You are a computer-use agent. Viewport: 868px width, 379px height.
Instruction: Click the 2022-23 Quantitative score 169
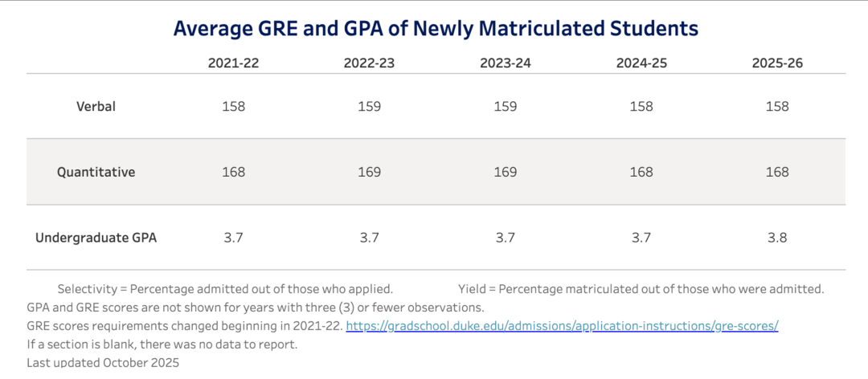369,172
